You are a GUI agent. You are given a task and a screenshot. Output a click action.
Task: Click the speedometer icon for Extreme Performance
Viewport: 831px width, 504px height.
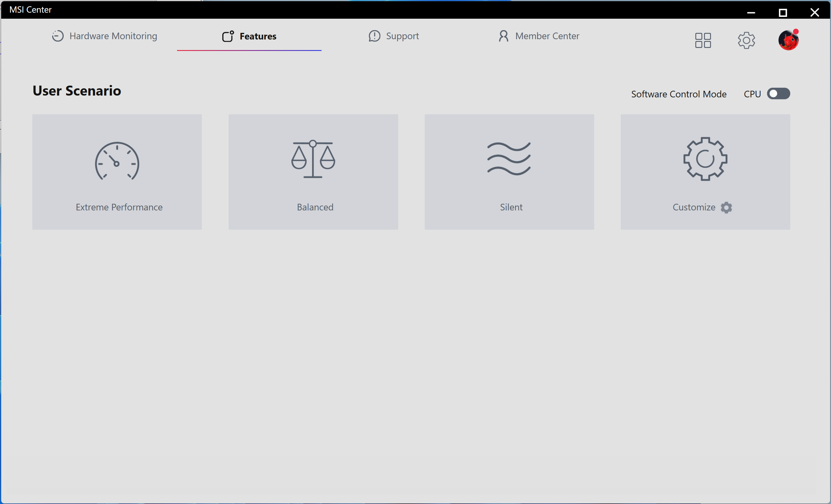[117, 161]
